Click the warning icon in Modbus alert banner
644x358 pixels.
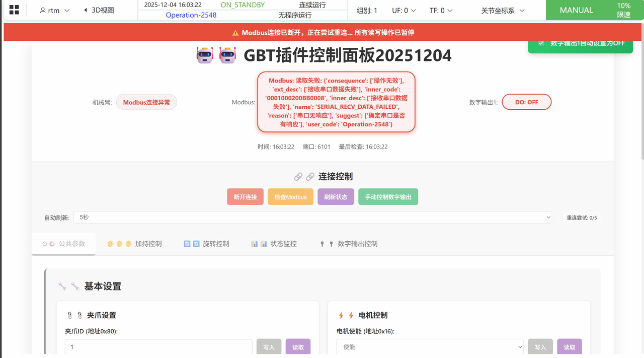tap(235, 33)
